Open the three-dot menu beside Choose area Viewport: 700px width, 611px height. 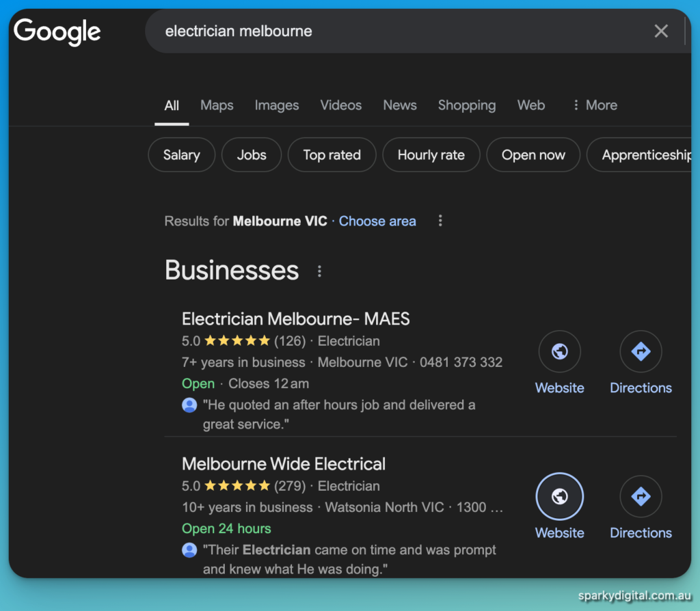pos(440,221)
